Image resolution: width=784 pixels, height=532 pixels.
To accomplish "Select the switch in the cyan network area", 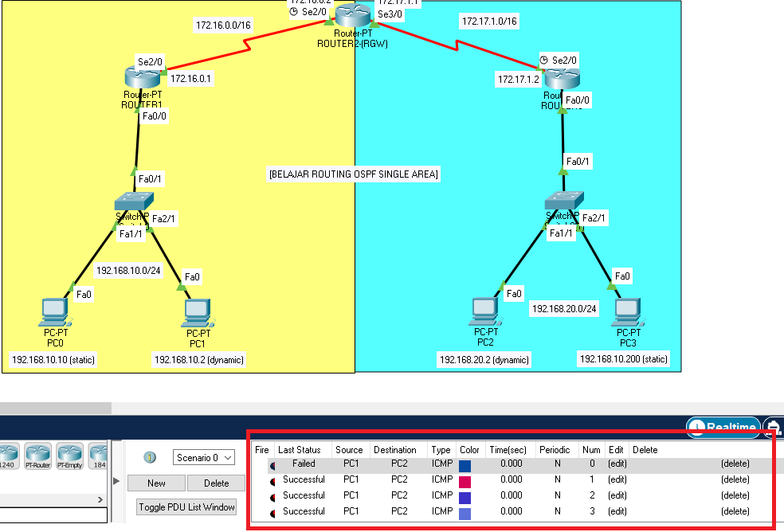I will 563,200.
